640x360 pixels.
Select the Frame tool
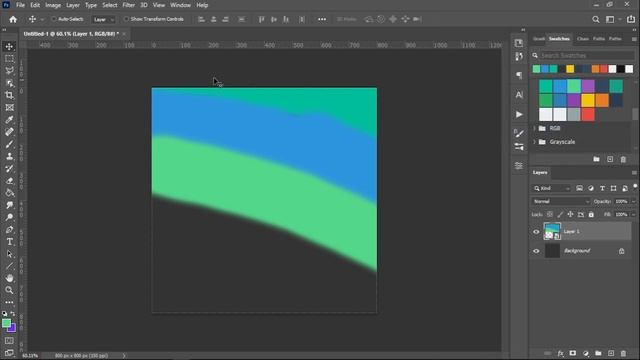[9, 107]
